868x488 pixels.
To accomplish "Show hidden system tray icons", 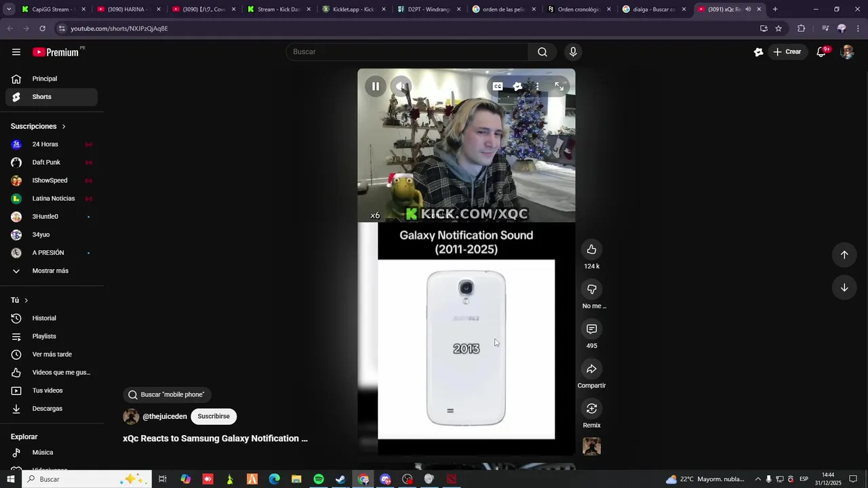I will tap(758, 479).
